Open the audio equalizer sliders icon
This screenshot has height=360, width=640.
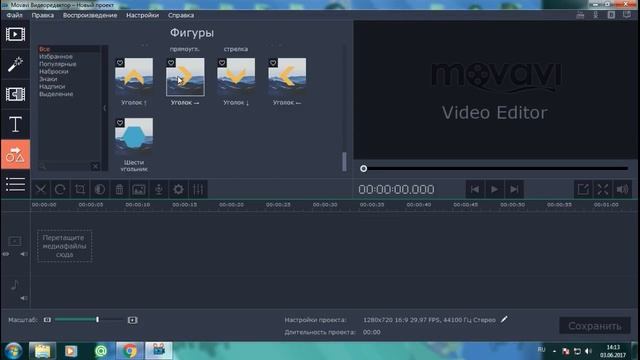pos(198,189)
